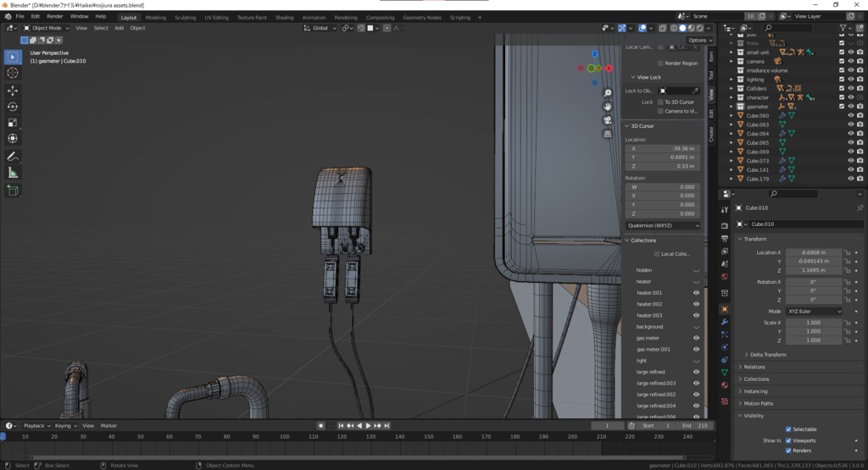This screenshot has height=470, width=868.
Task: Select the Transform tool
Action: pyautogui.click(x=13, y=139)
